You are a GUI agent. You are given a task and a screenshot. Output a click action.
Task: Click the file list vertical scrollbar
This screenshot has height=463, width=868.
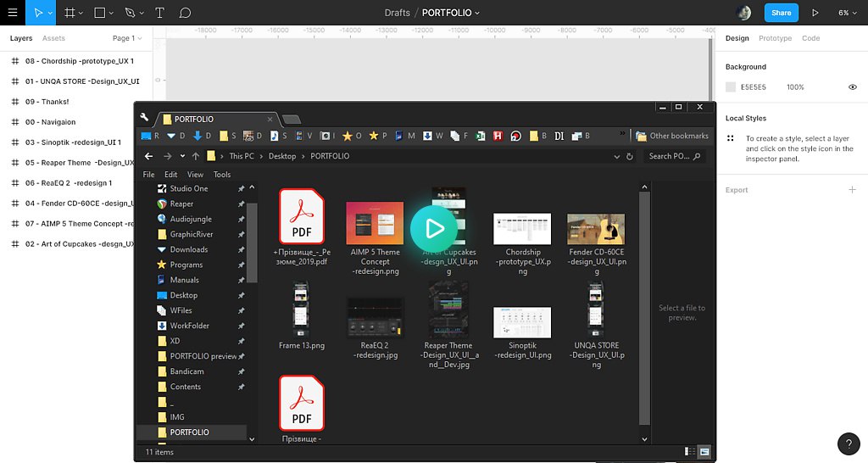644,310
